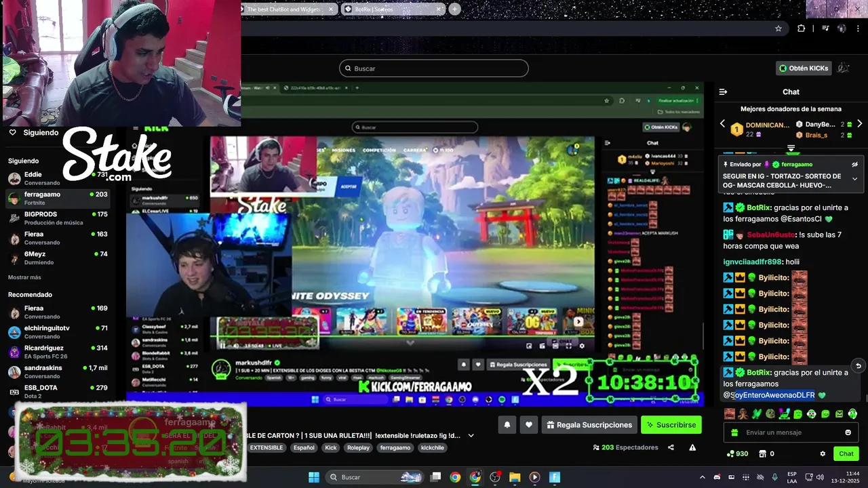Open Windows Start menu

coord(314,477)
